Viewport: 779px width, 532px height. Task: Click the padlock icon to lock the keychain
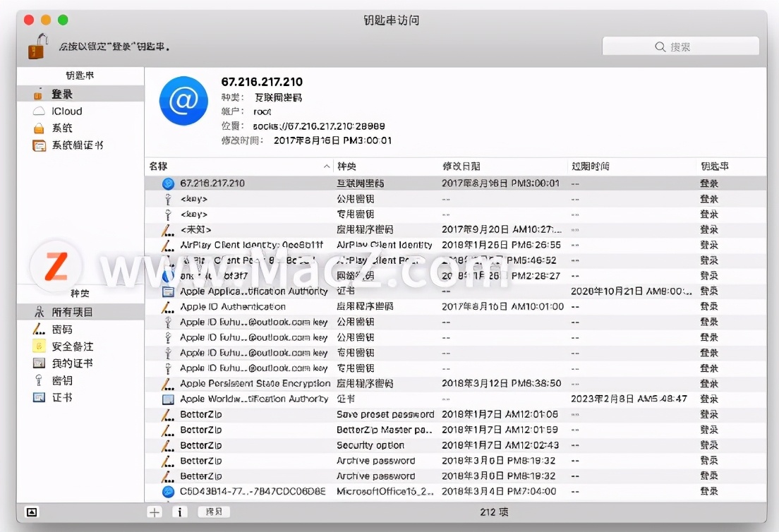pos(34,47)
